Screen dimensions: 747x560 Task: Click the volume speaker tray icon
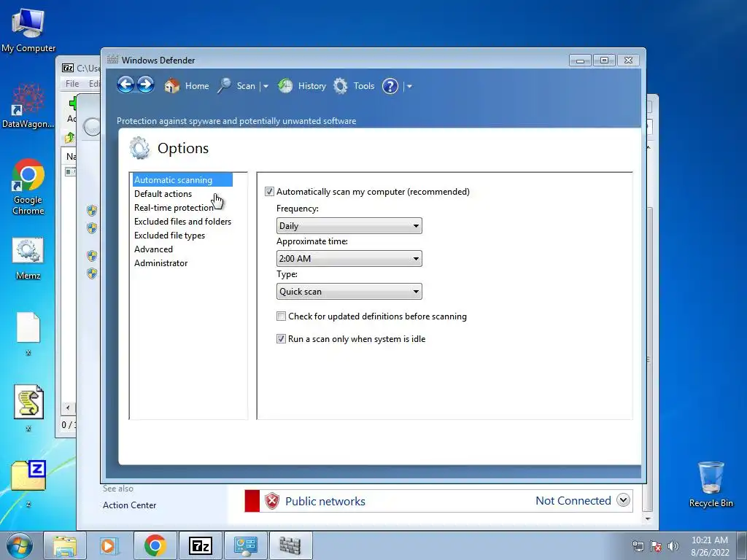tap(673, 546)
